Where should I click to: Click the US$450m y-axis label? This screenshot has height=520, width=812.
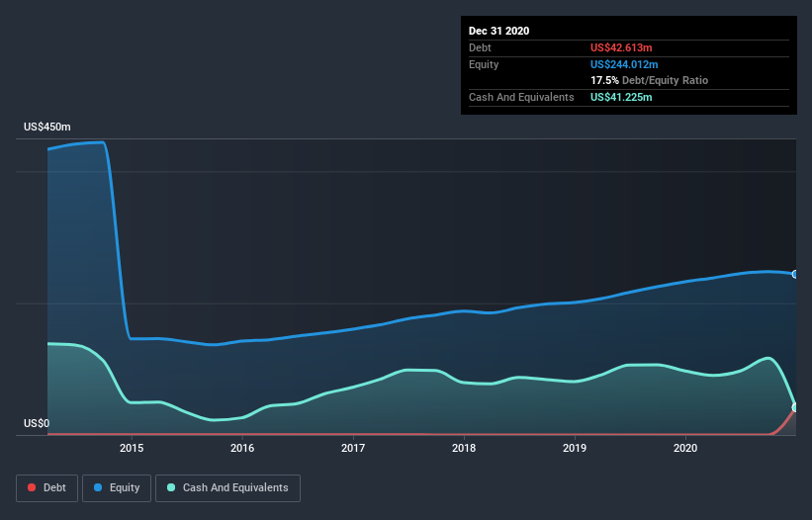pos(47,127)
